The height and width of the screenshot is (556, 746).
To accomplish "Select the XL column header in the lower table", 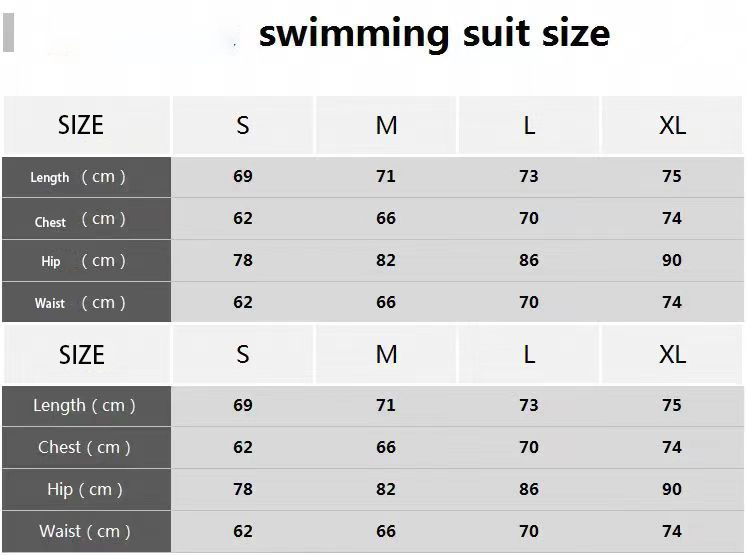I will [672, 355].
